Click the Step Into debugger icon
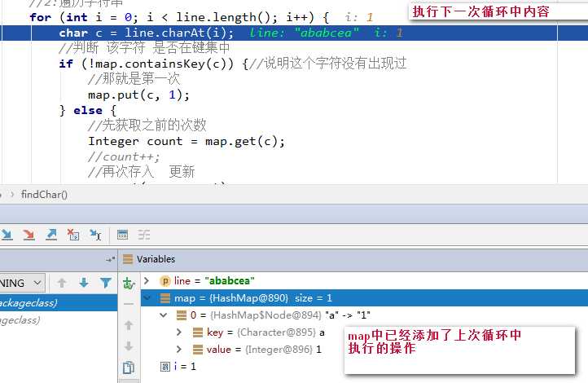Image resolution: width=588 pixels, height=383 pixels. [7, 235]
